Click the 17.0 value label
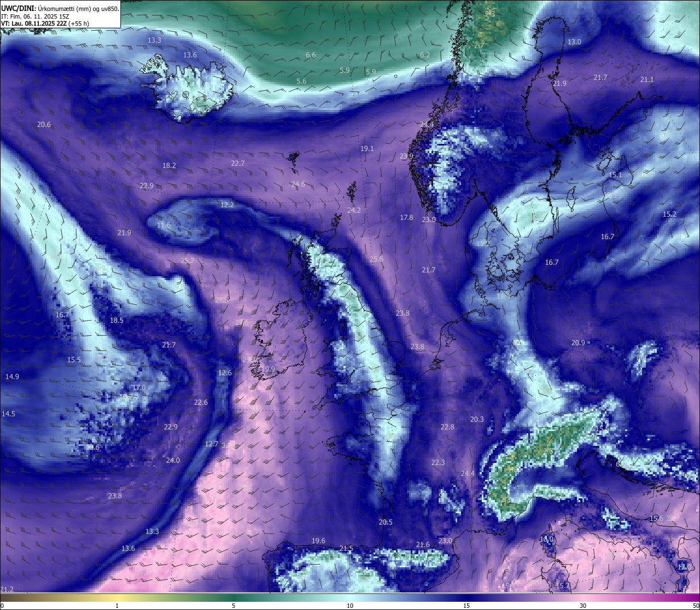Viewport: 700px width, 610px height. coord(139,388)
